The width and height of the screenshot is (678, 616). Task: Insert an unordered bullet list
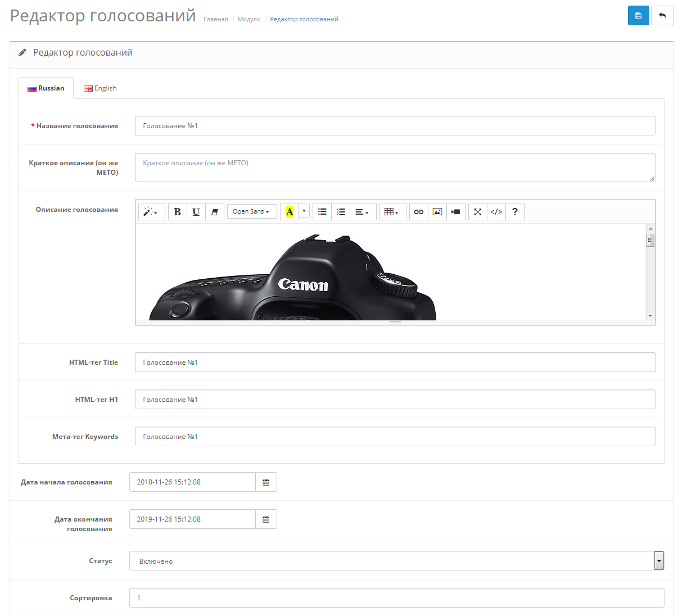tap(322, 212)
